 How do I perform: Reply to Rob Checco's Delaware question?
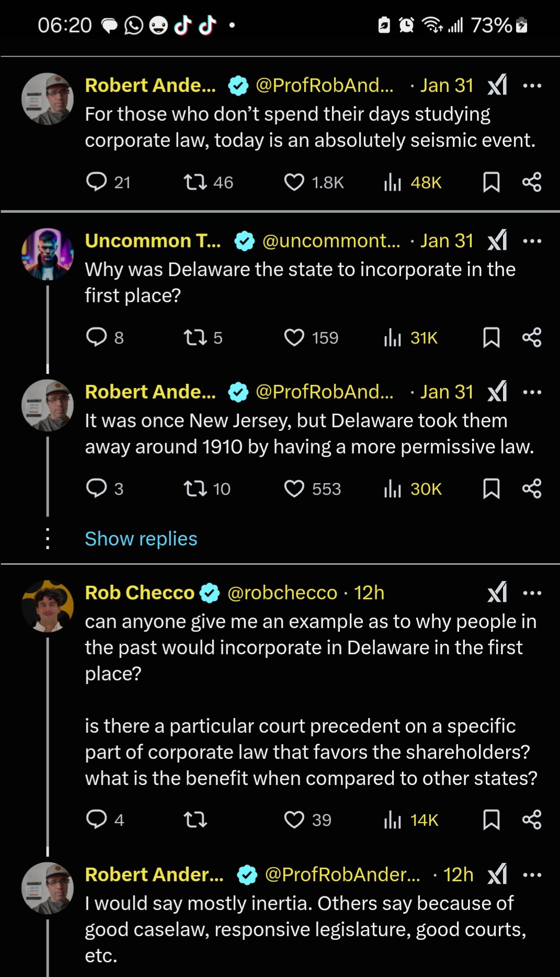coord(96,819)
